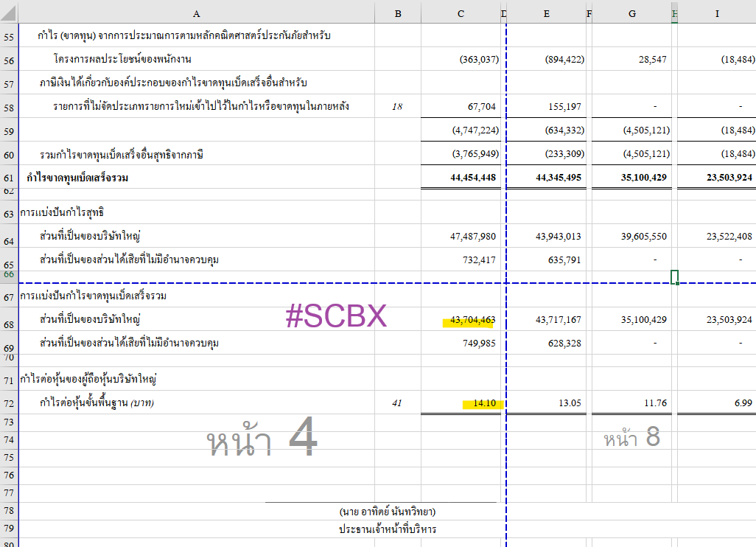Select column C header

pos(461,13)
